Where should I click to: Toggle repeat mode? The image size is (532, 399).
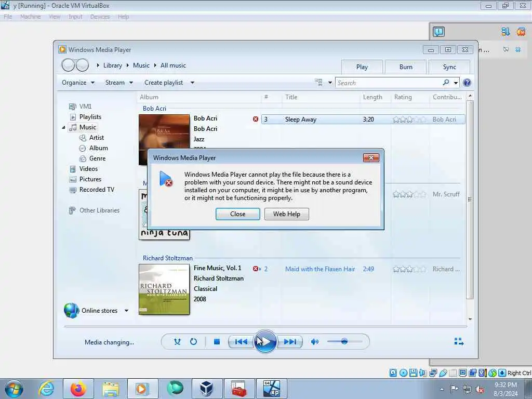(193, 342)
